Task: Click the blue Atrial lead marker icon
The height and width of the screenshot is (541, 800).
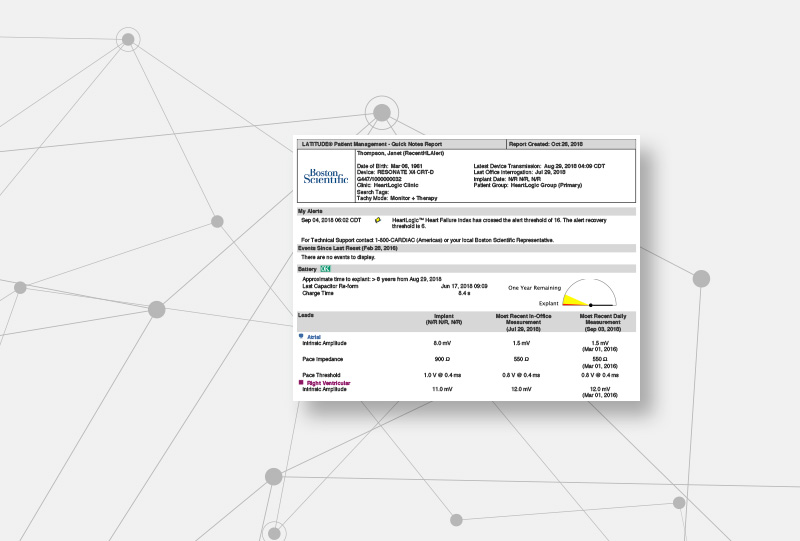Action: pos(302,337)
